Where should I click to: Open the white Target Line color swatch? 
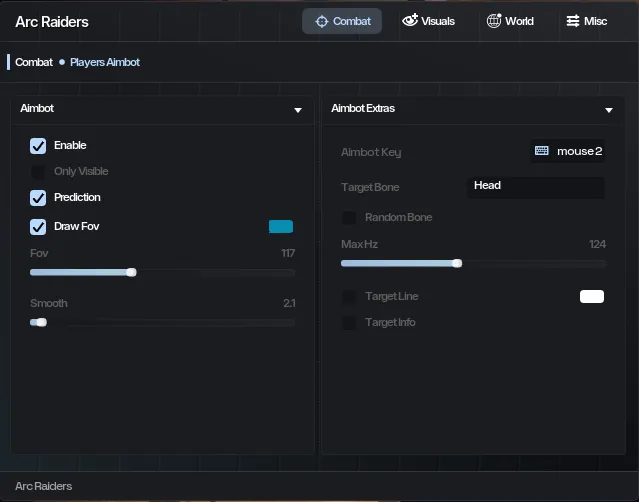click(x=592, y=297)
